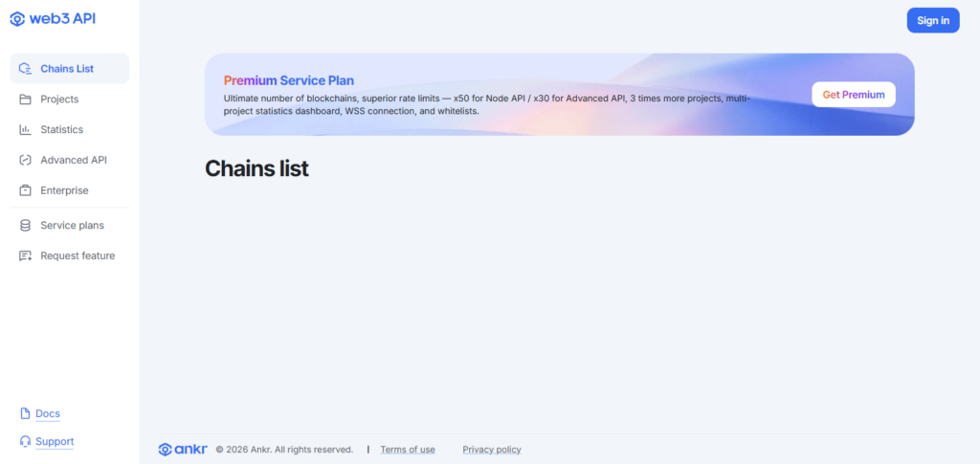Click the Request feature icon

tap(26, 256)
